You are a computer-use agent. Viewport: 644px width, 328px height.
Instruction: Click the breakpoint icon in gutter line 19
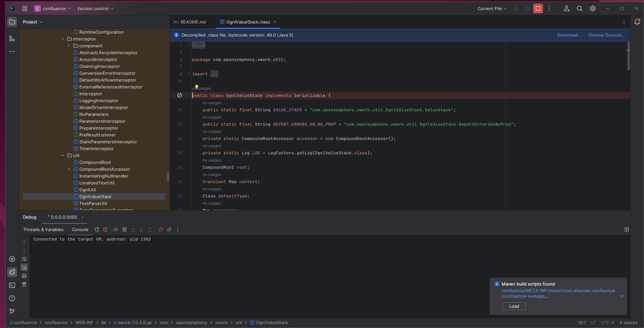[x=180, y=95]
